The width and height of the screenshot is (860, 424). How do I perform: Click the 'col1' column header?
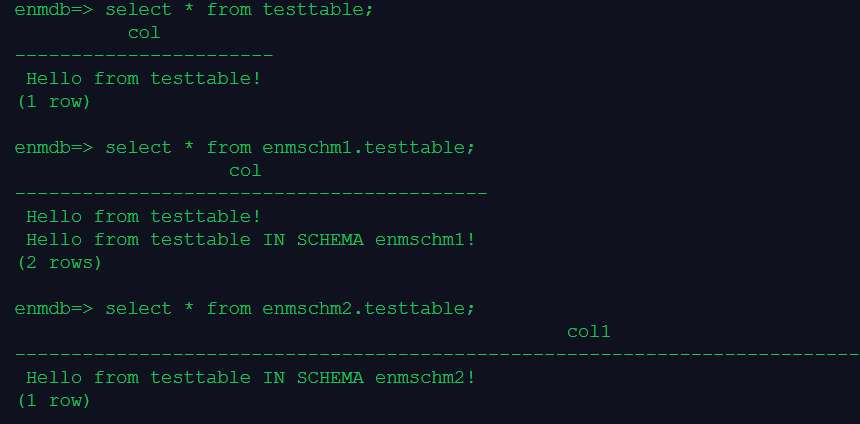(588, 332)
